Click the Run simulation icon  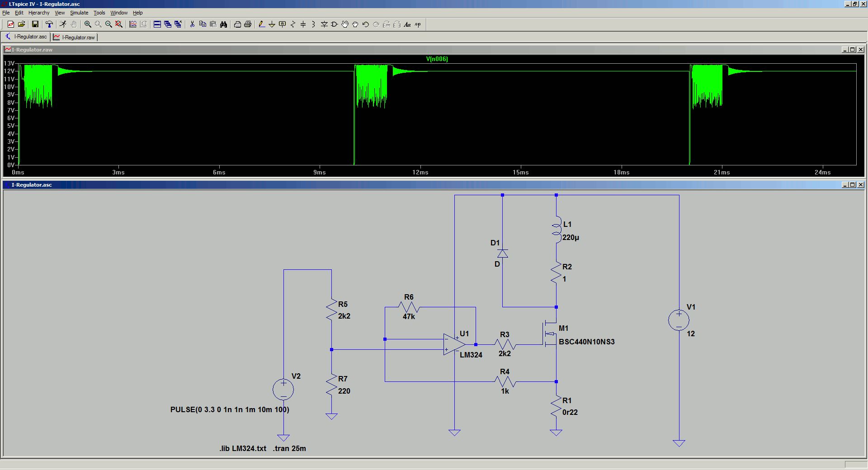[x=63, y=24]
